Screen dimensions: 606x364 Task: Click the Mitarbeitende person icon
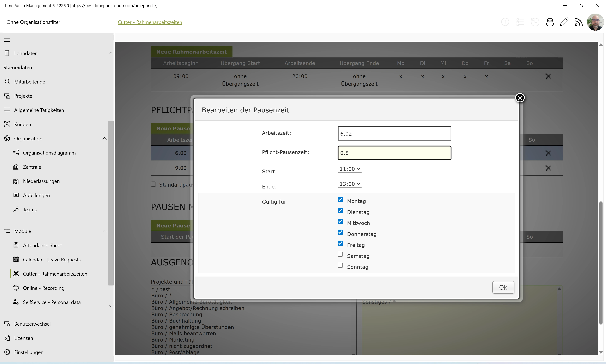pos(7,81)
